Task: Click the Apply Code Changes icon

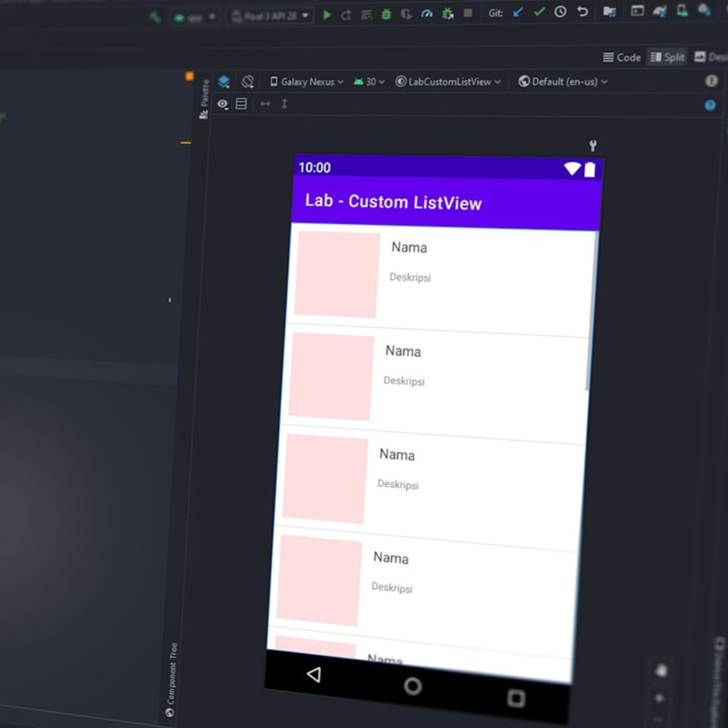Action: (366, 15)
